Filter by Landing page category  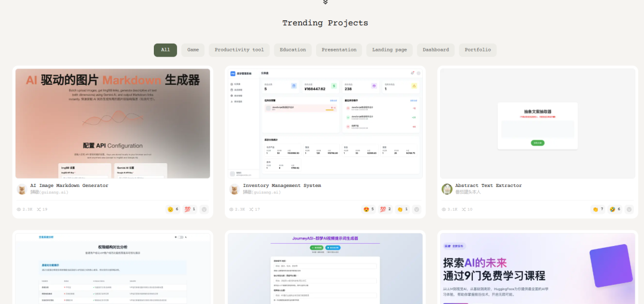389,50
